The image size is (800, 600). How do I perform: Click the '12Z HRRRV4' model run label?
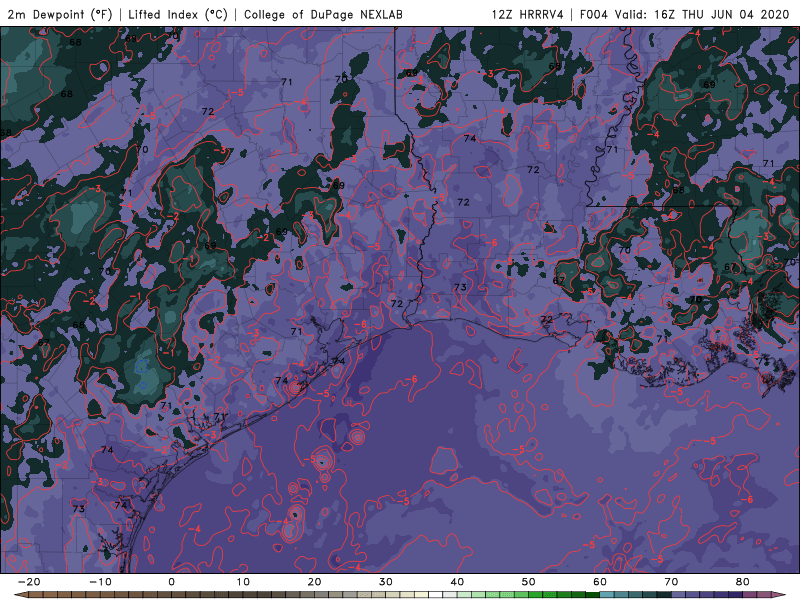(528, 15)
